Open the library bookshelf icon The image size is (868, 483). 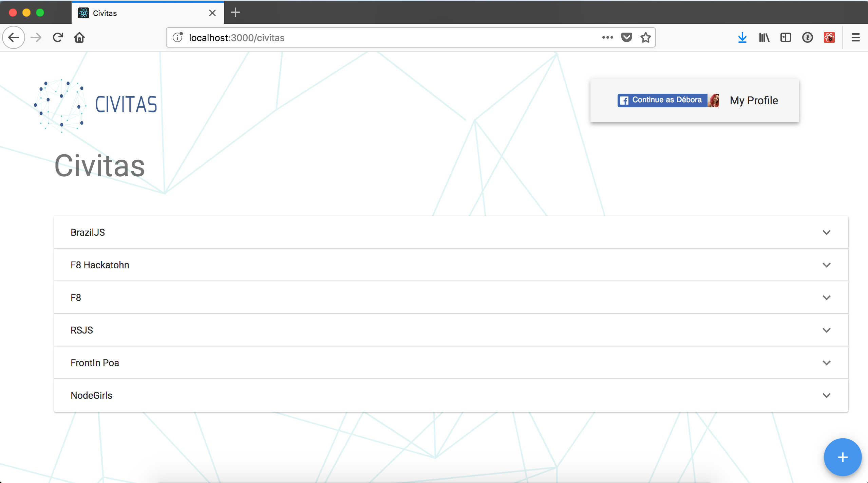(764, 37)
